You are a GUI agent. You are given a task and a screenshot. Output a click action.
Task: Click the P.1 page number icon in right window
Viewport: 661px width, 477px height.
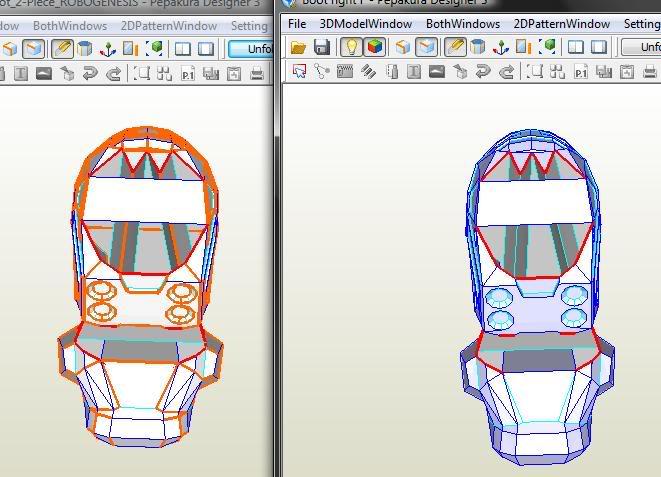tap(581, 72)
